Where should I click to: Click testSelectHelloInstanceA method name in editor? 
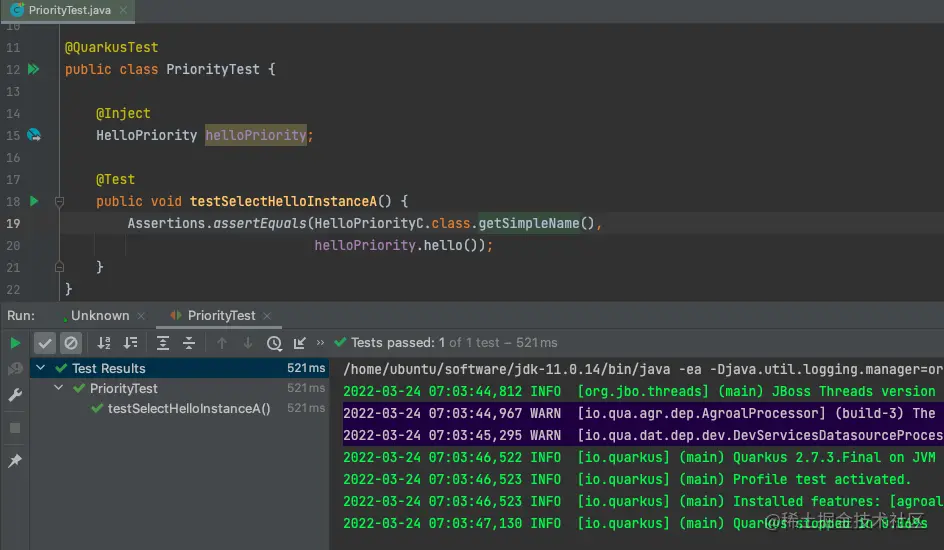pos(283,202)
